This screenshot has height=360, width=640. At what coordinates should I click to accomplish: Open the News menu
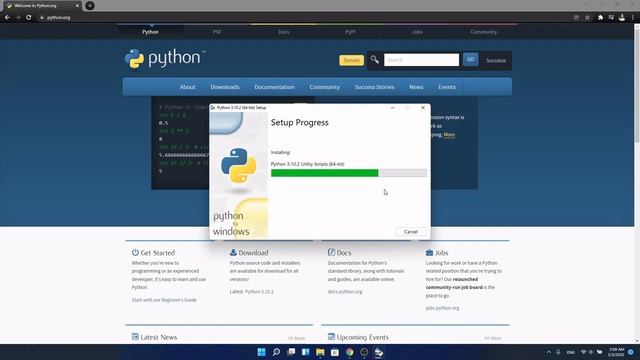416,87
